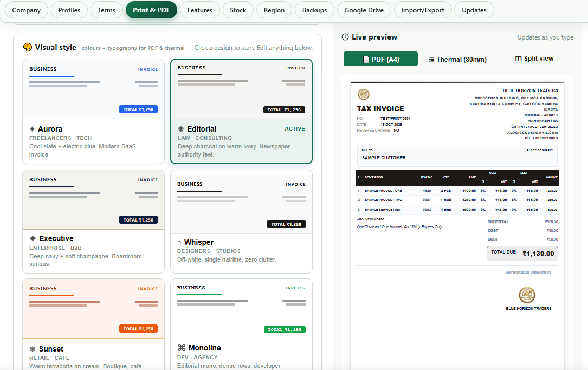Click the Aurora blue TOTAL ₹1,250 badge
This screenshot has width=588, height=370.
point(138,109)
